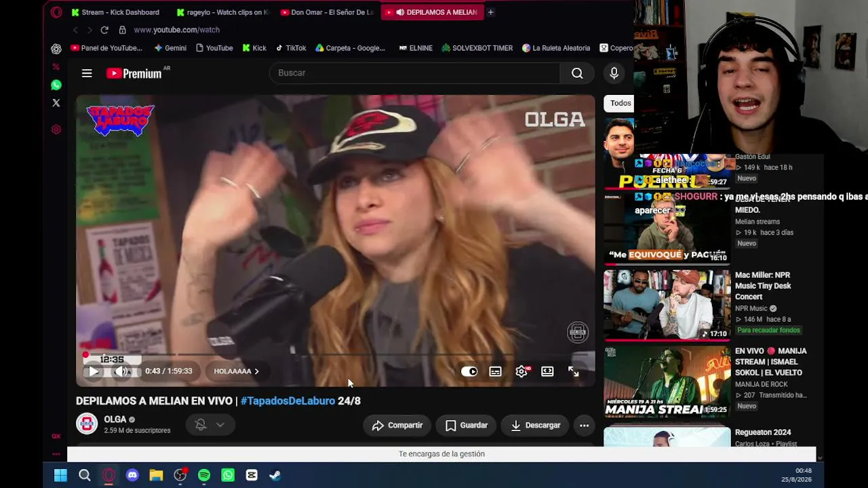Select the DEPILAMOS A MELIAN tab
868x488 pixels.
431,12
